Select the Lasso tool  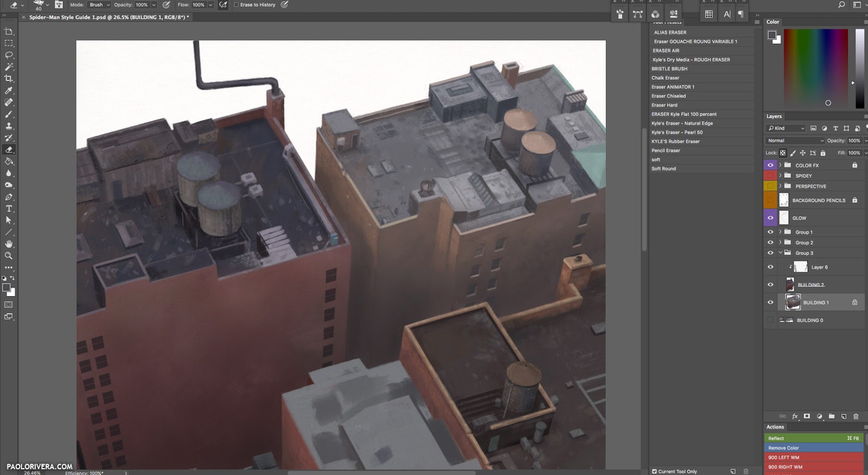[9, 55]
